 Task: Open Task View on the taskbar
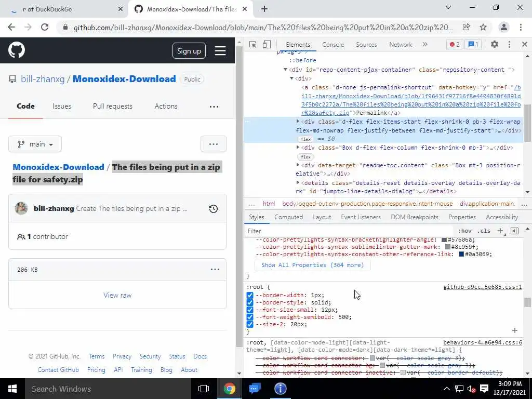[x=204, y=389]
